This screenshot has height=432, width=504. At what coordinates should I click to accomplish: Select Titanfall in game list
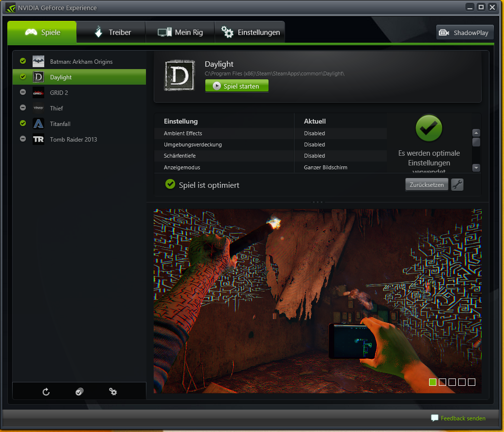79,124
